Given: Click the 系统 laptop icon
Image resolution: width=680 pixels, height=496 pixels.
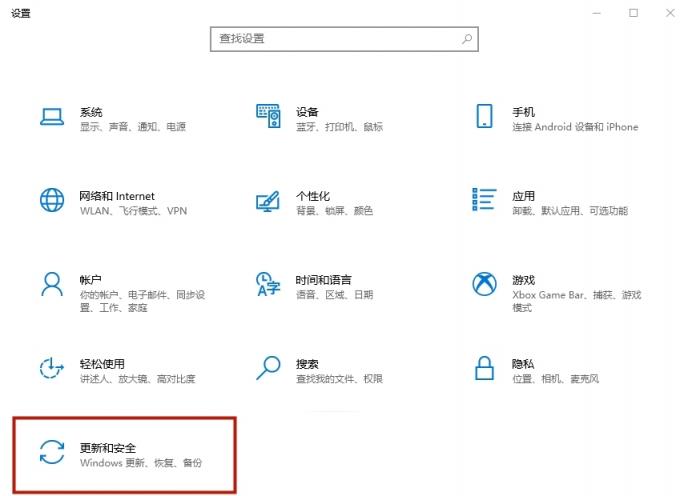Looking at the screenshot, I should coord(52,117).
